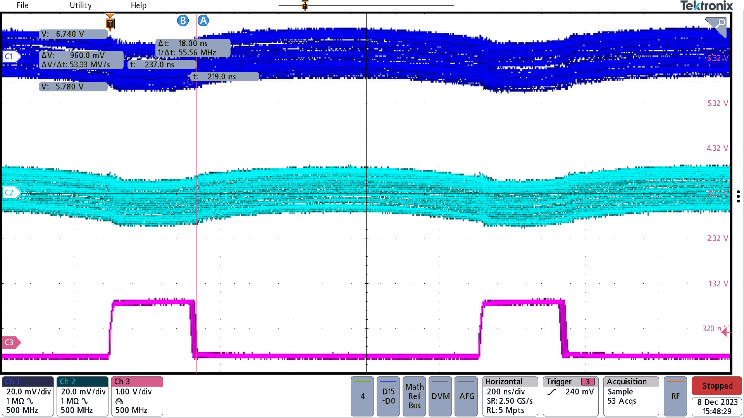Open the Utility menu
The height and width of the screenshot is (418, 744).
[80, 6]
